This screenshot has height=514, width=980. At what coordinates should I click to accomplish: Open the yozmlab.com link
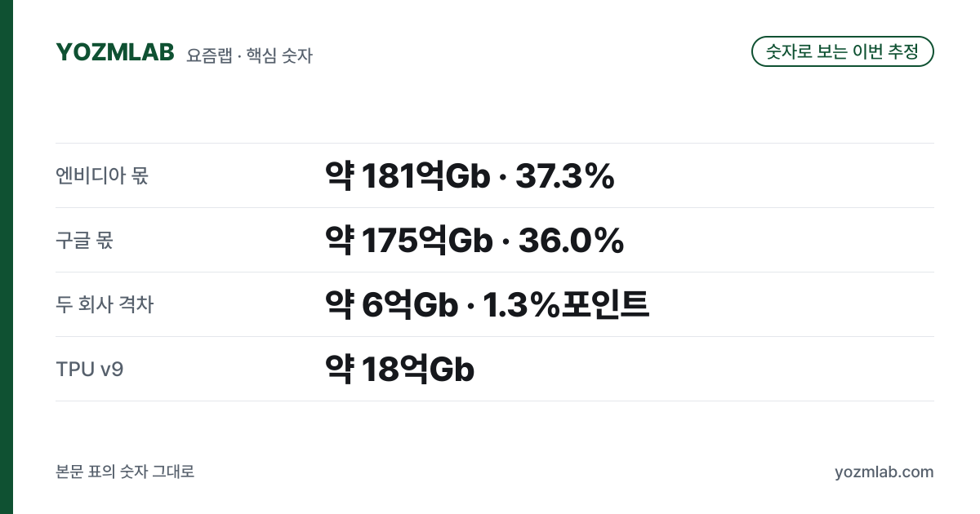click(x=884, y=472)
